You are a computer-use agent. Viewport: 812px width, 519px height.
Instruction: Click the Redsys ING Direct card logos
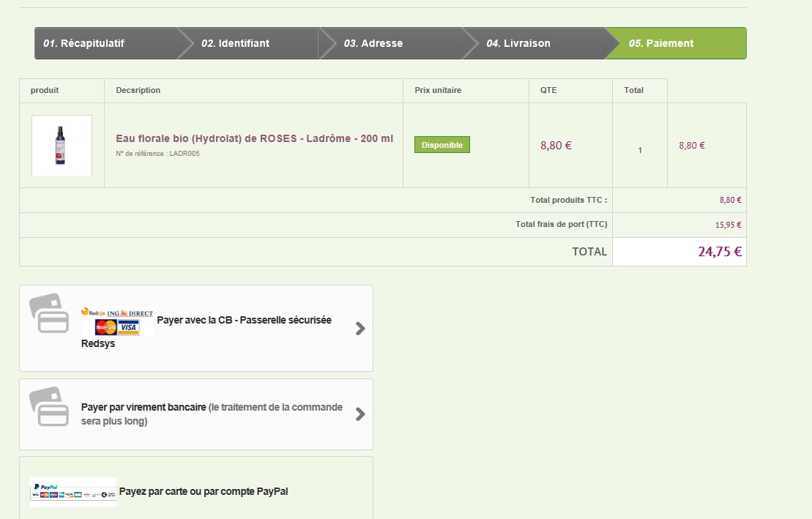tap(117, 322)
